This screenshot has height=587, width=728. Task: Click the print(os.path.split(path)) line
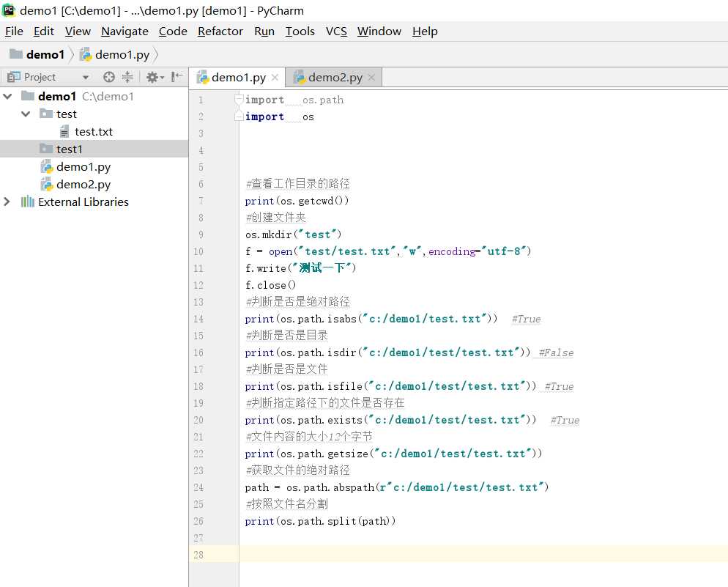pyautogui.click(x=320, y=521)
